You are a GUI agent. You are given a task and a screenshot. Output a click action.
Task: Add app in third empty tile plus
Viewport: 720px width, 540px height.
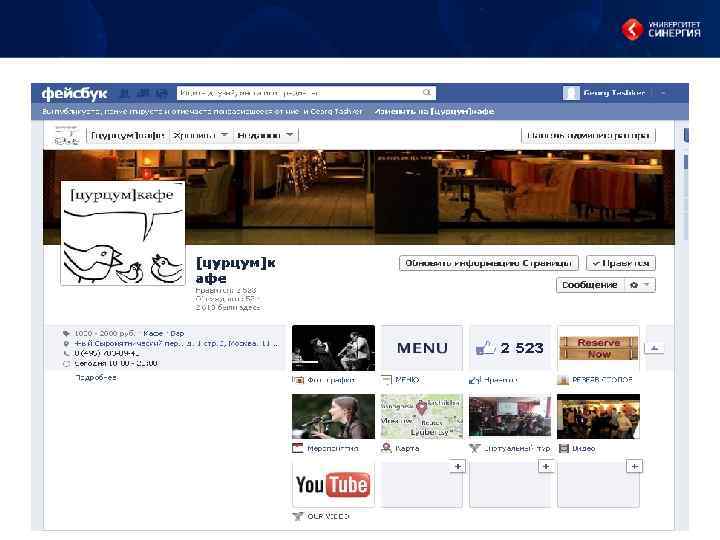pyautogui.click(x=634, y=467)
